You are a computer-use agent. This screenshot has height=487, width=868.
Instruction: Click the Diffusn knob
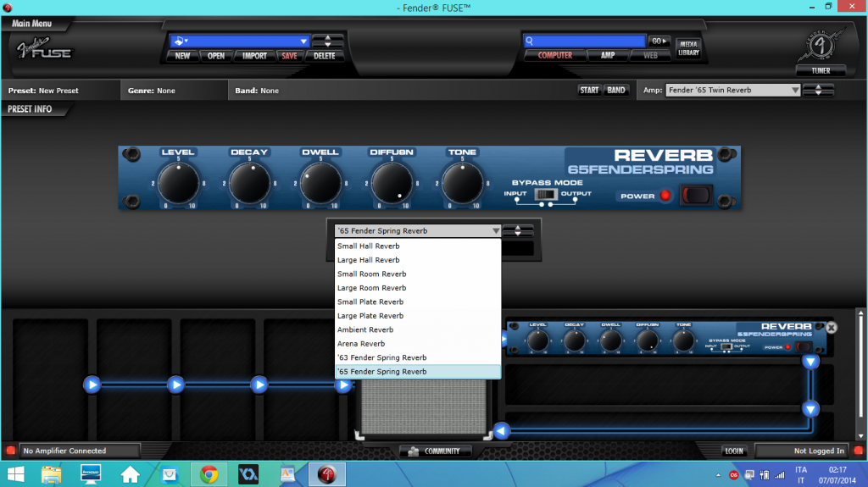point(392,183)
